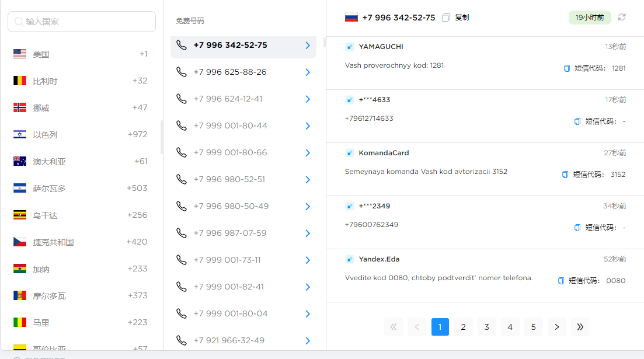Copy the Yandex.Eda code 0080 icon

point(561,281)
